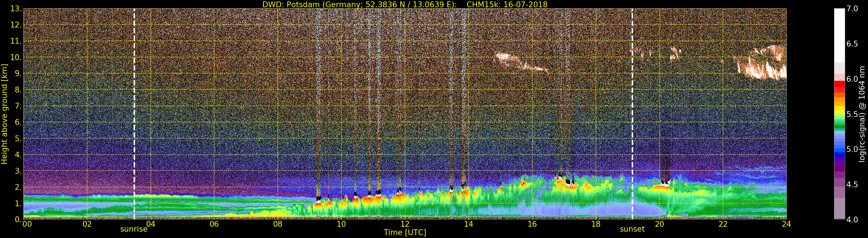Viewport: 868px width, 238px height.
Task: Click the '08' time tick label
Action: coord(278,224)
